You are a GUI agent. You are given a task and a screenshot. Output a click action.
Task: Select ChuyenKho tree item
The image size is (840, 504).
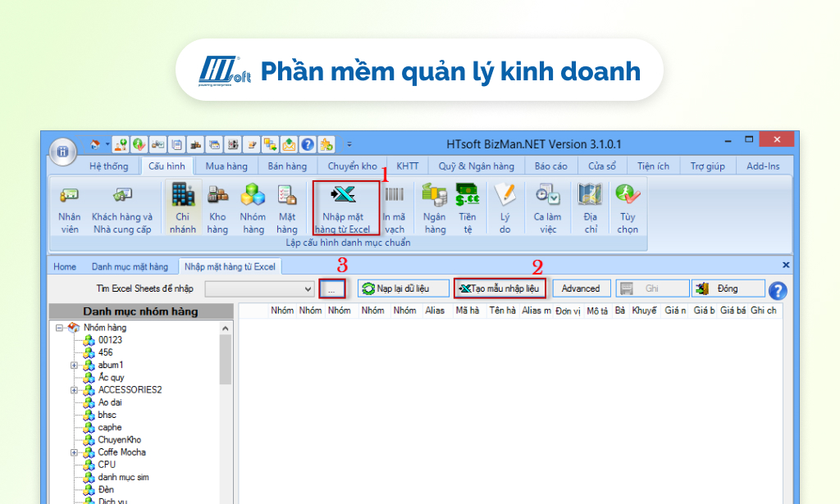point(120,440)
